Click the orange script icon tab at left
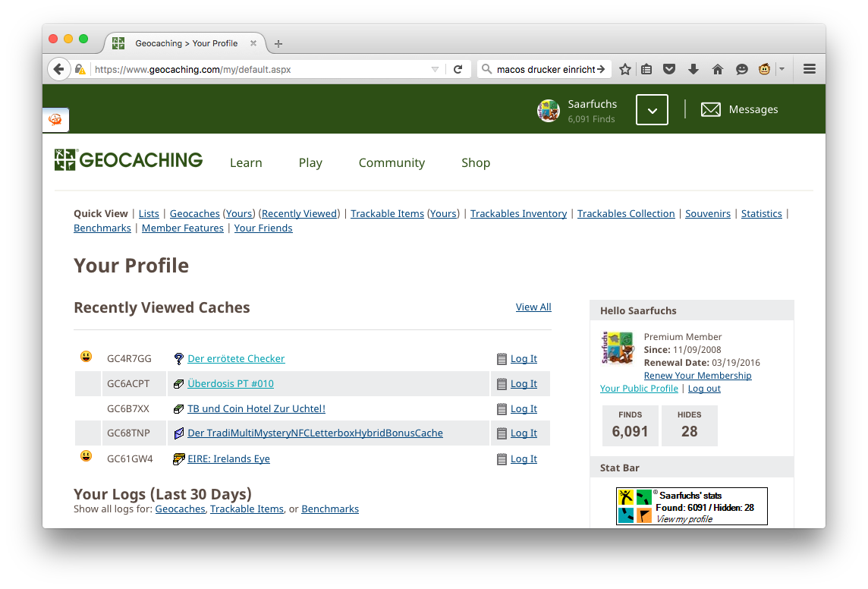The height and width of the screenshot is (589, 868). click(x=55, y=120)
